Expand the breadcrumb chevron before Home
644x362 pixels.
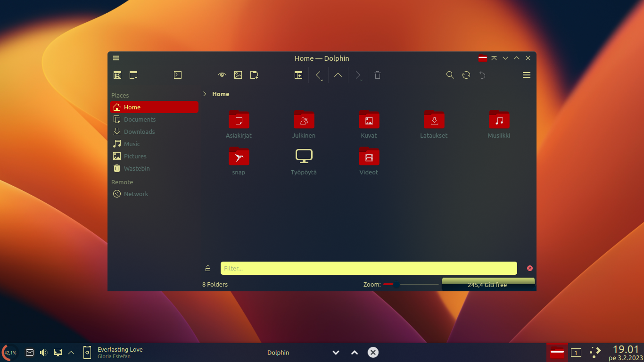click(x=205, y=94)
